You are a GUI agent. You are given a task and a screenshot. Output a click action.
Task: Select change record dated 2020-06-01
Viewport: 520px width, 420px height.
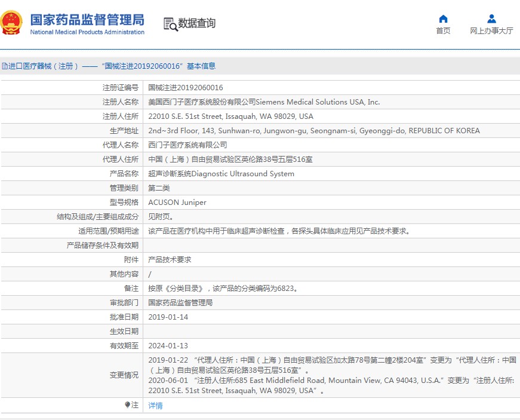tap(331, 385)
